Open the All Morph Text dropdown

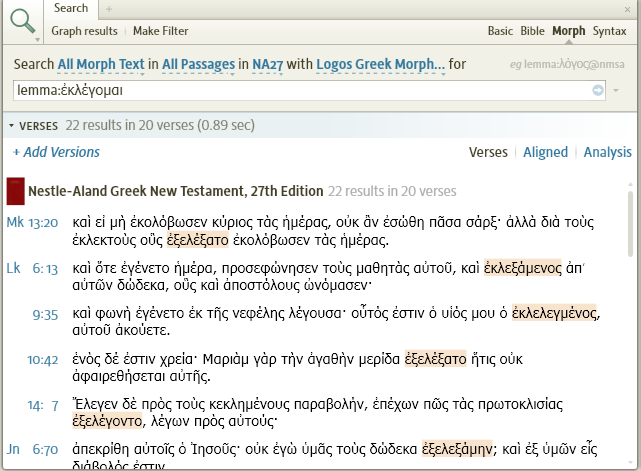point(101,65)
